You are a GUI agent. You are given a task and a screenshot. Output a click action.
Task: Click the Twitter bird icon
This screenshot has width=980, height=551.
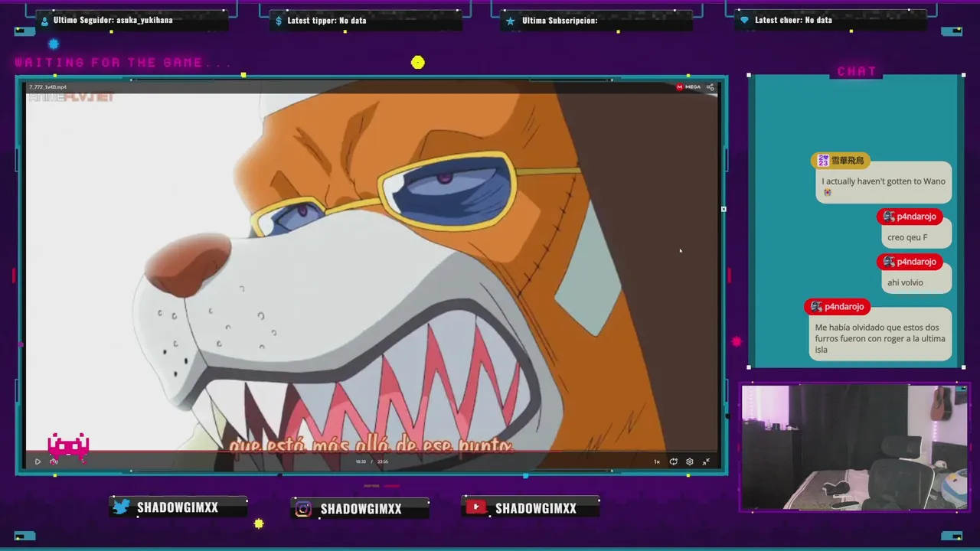[x=121, y=507]
